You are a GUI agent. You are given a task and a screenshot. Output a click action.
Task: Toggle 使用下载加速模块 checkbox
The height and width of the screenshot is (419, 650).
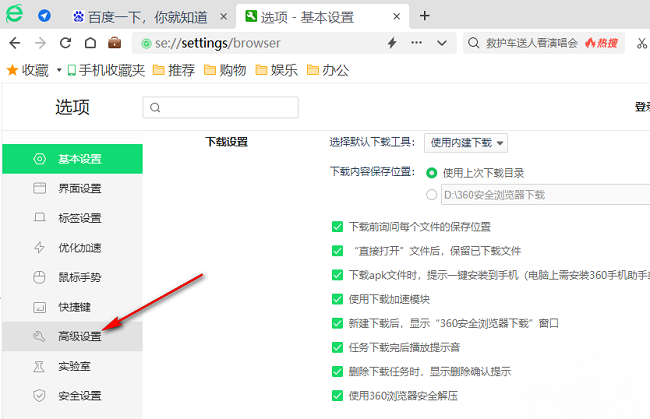337,299
